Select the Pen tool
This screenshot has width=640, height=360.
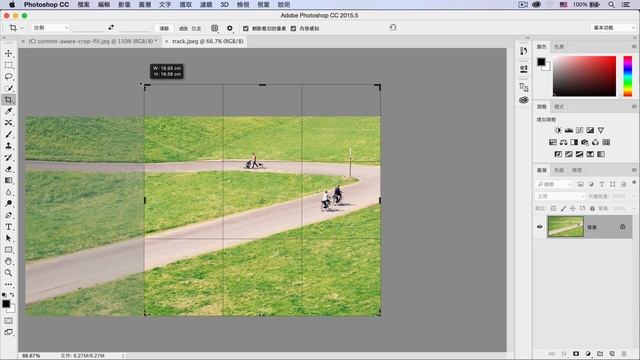(9, 215)
